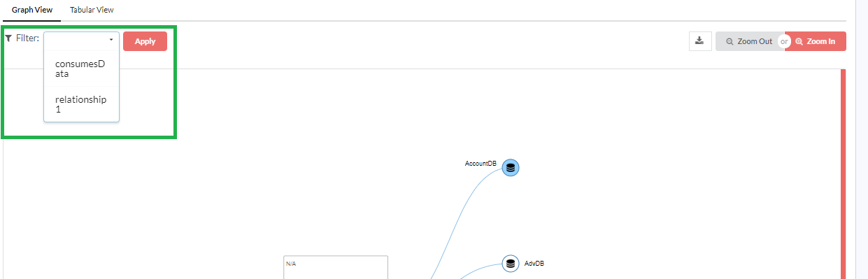The image size is (868, 279).
Task: Click the funnel filter icon
Action: tap(8, 38)
